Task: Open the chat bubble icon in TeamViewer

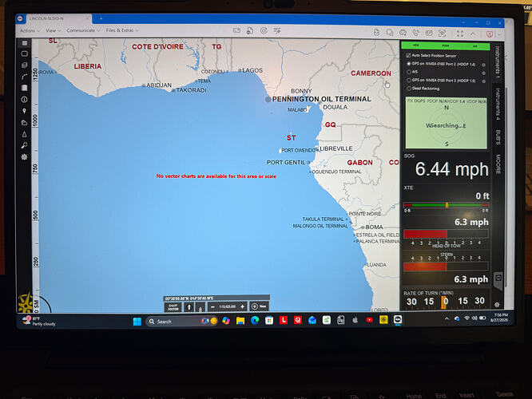Action: 390,33
